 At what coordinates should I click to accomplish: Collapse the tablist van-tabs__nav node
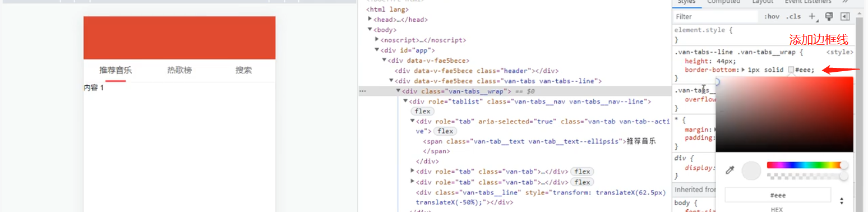405,101
